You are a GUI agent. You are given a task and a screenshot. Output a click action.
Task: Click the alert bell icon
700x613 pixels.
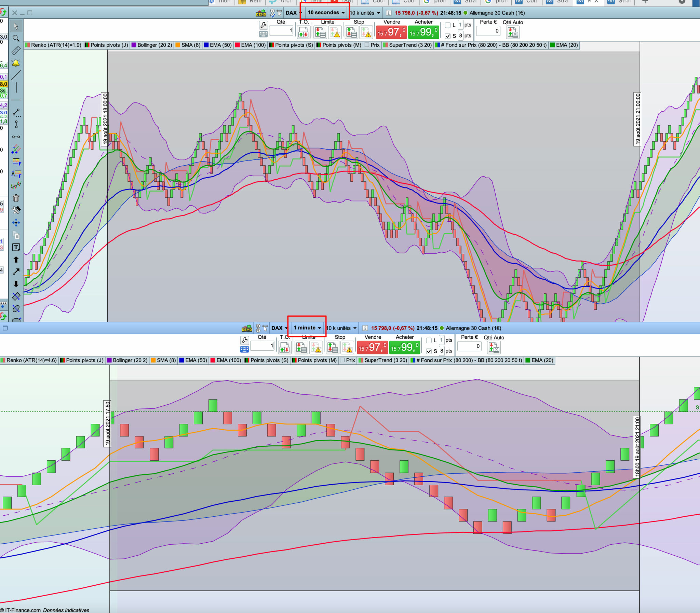click(16, 63)
